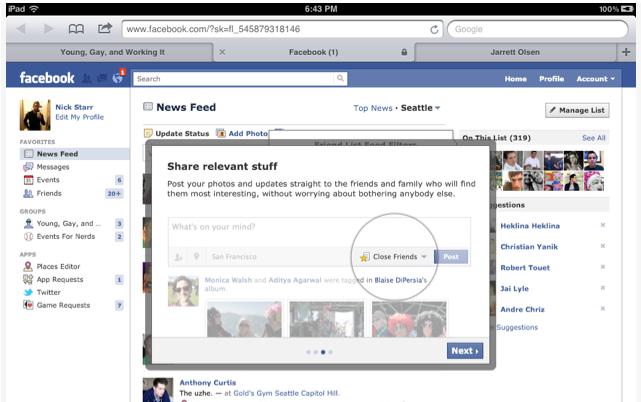Switch to Young, Gay, and Working It tab
The width and height of the screenshot is (641, 402).
112,52
